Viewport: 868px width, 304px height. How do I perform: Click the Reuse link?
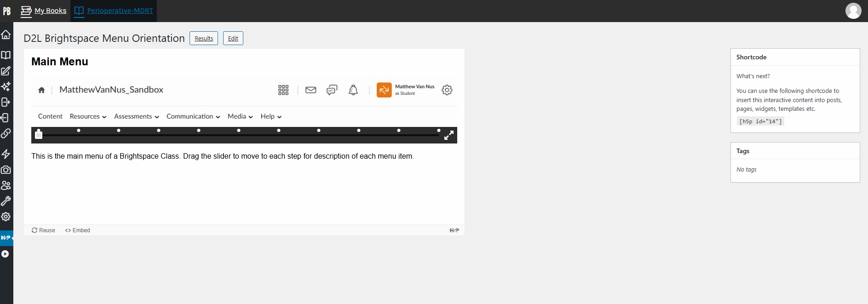coord(43,230)
